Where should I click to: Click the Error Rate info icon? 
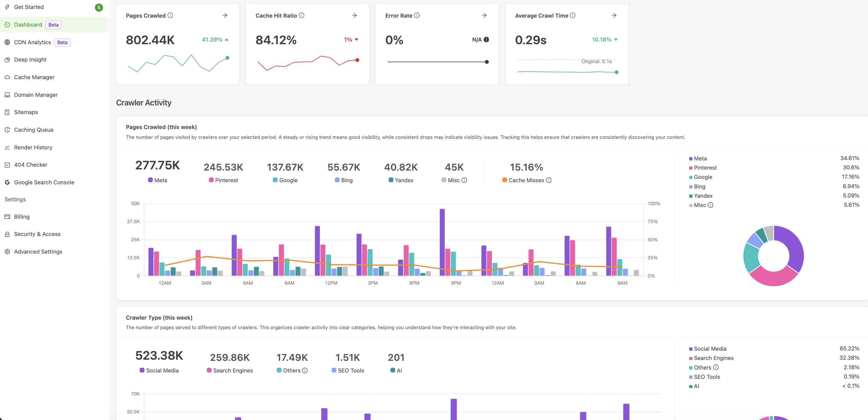coord(417,16)
